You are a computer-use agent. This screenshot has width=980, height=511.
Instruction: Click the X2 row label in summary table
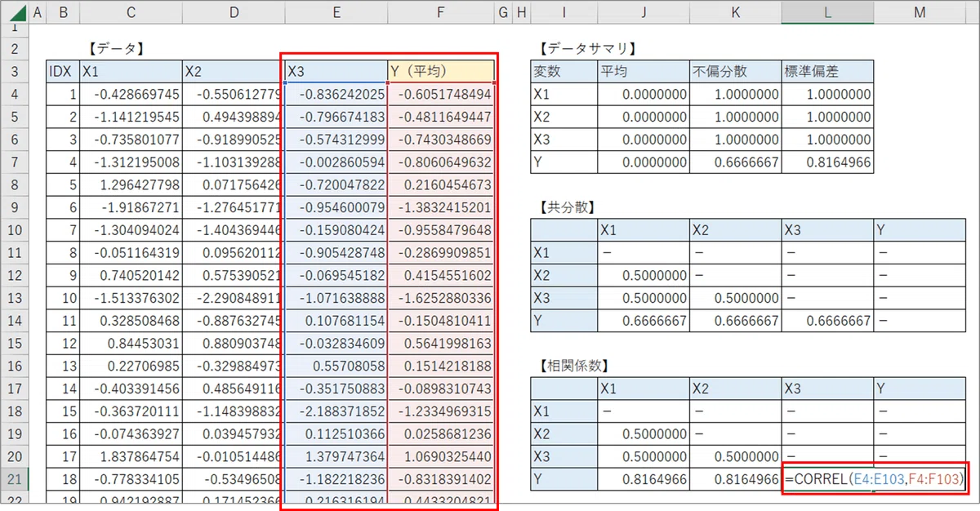click(x=564, y=118)
